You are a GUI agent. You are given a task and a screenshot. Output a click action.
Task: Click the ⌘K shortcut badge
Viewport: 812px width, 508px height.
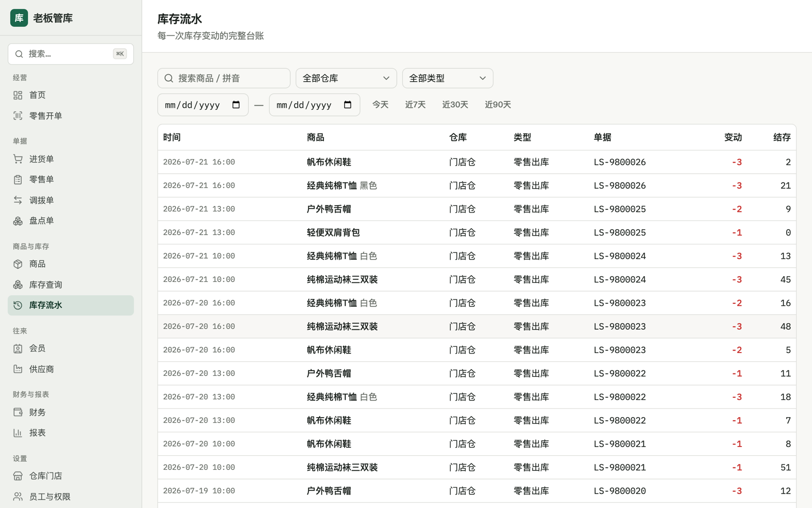coord(120,54)
